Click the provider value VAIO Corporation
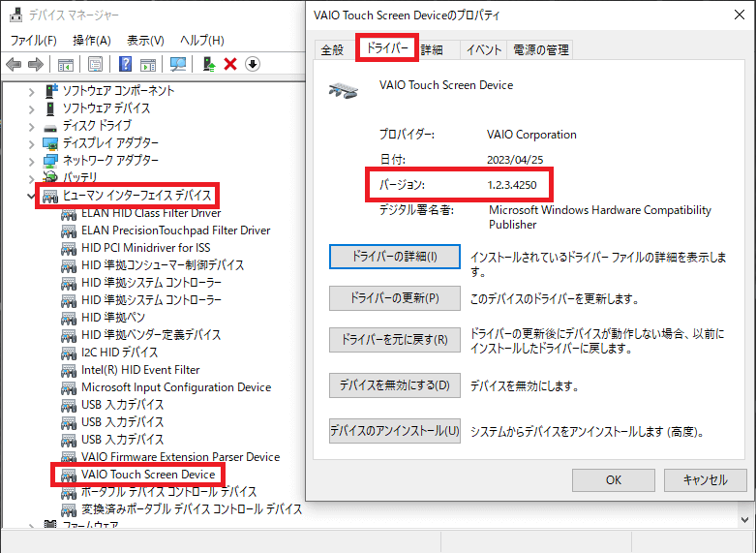 [531, 135]
